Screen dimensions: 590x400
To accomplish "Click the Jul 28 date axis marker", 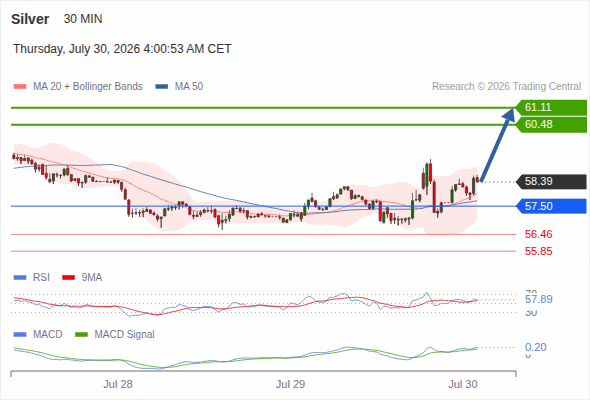I will (x=118, y=384).
